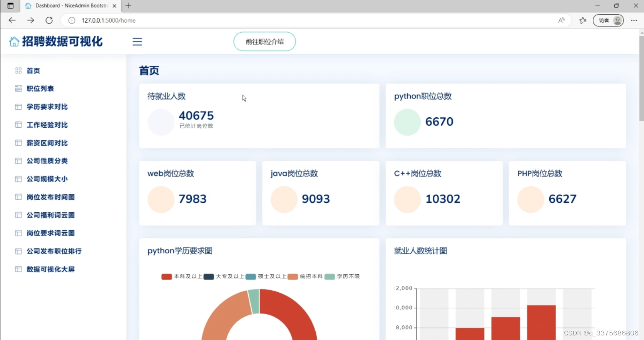644x340 pixels.
Task: Go back with browser back arrow
Action: pyautogui.click(x=12, y=20)
